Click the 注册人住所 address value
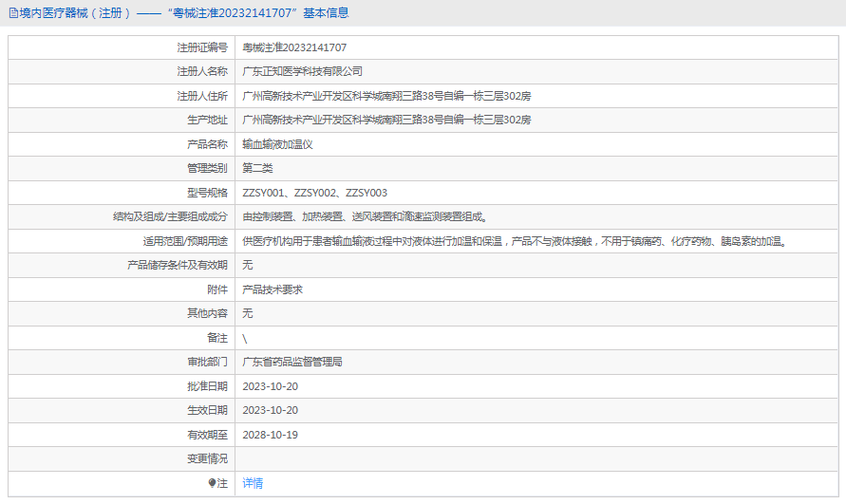 (386, 96)
